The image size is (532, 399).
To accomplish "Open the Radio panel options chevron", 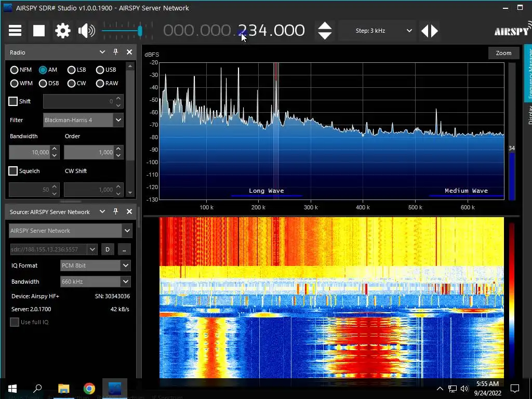I will tap(102, 52).
